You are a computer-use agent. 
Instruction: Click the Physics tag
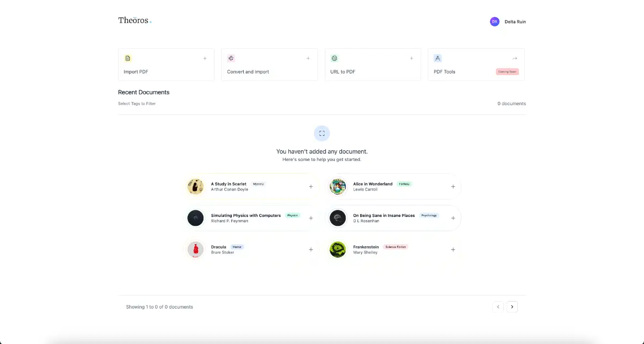[292, 216]
